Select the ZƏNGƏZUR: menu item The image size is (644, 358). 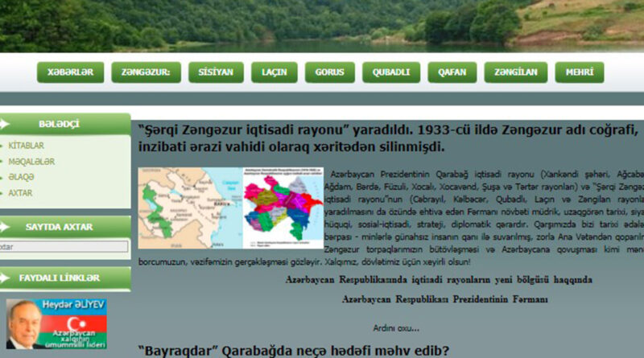click(x=146, y=72)
